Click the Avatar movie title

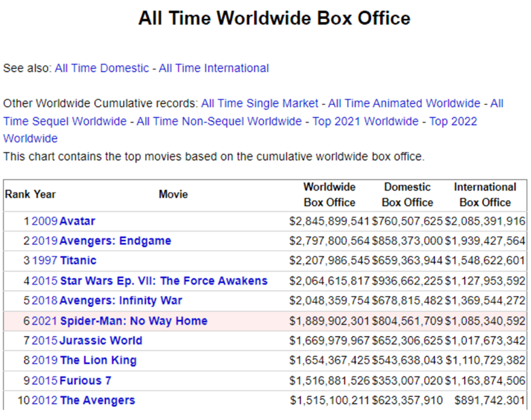pyautogui.click(x=77, y=221)
